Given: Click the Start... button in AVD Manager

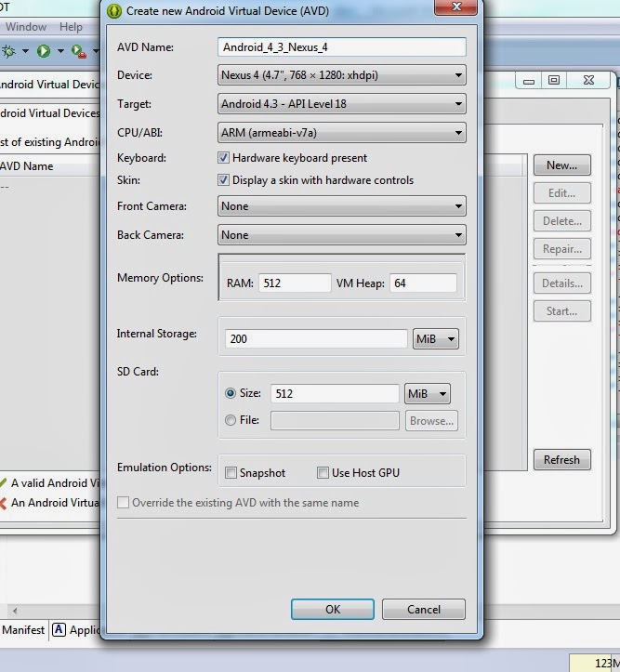Looking at the screenshot, I should coord(562,311).
